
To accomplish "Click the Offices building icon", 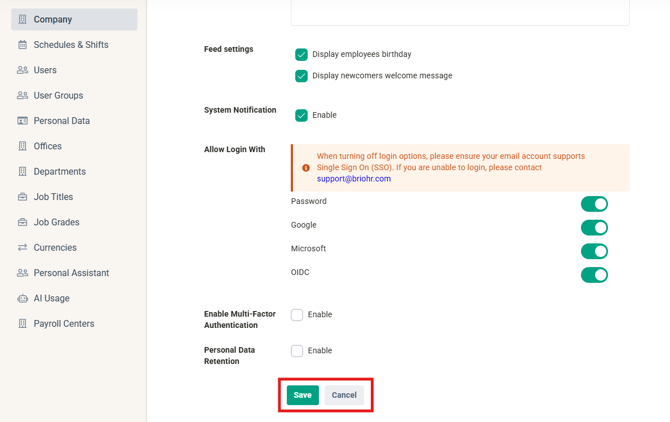I will click(22, 146).
